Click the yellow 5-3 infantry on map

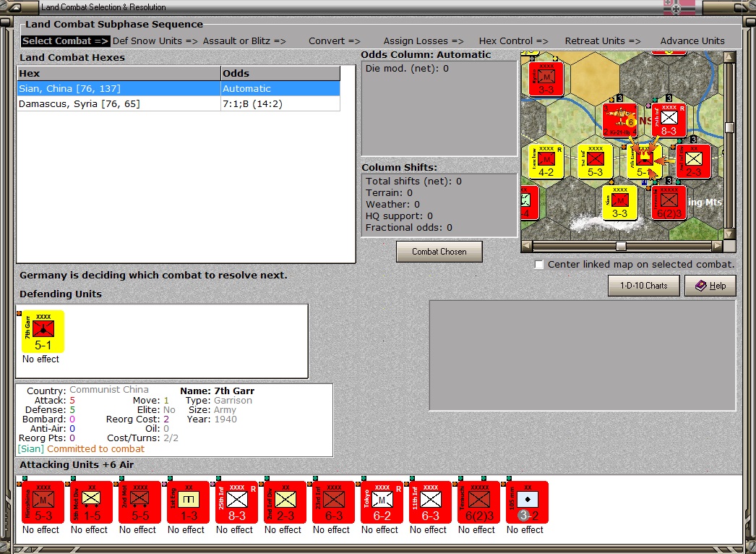pos(596,161)
